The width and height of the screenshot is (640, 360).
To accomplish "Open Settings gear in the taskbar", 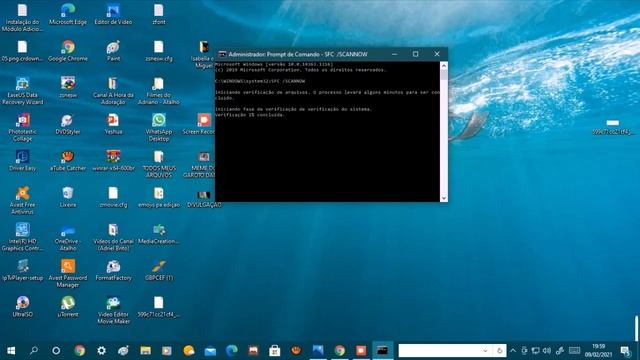I will click(101, 351).
